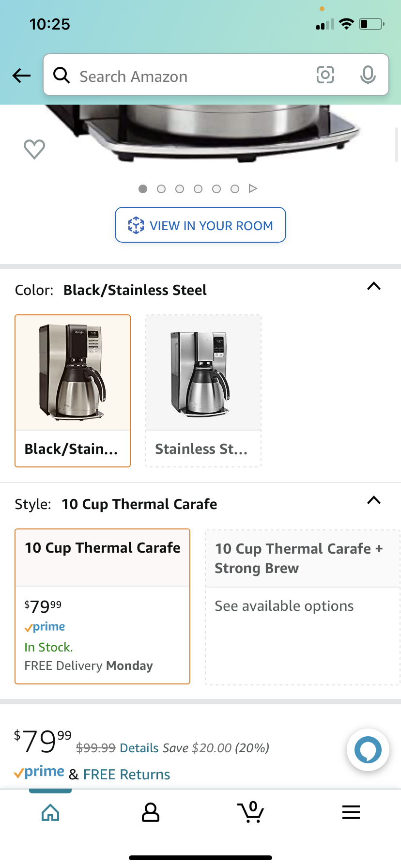Screen dimensions: 401x868
Task: Open the hamburger menu
Action: 351,812
